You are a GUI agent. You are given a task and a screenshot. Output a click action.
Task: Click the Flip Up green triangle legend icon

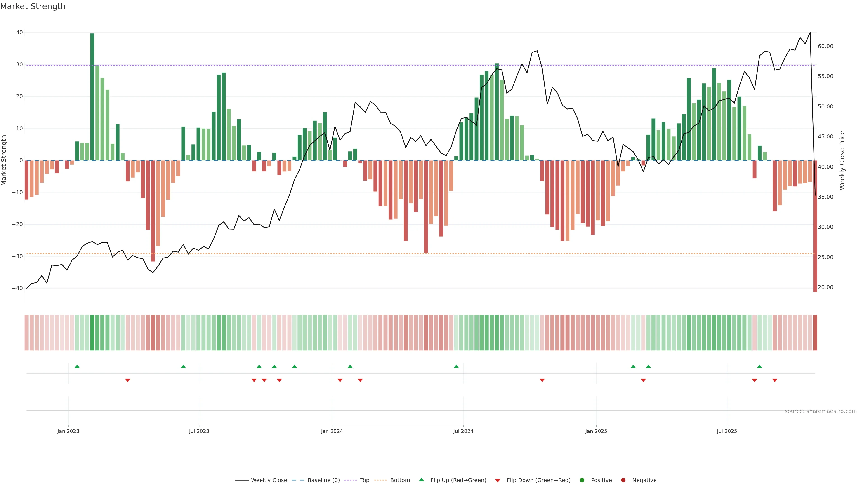421,480
